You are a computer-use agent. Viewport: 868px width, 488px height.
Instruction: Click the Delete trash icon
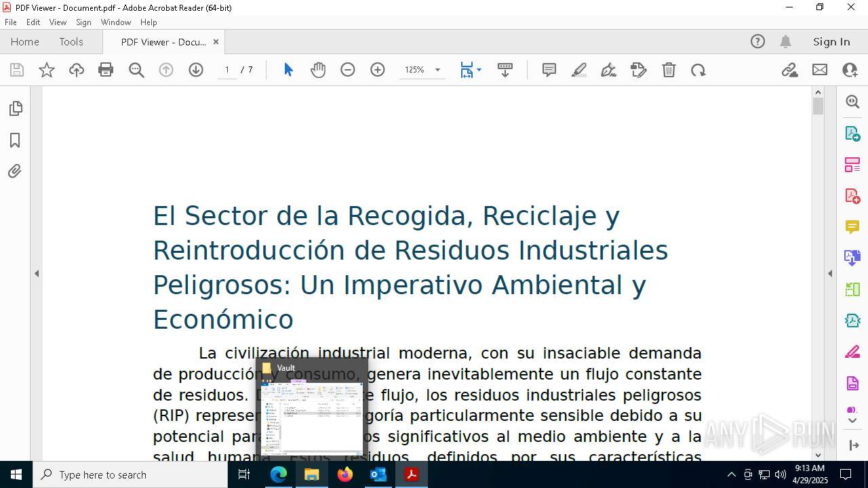[669, 70]
